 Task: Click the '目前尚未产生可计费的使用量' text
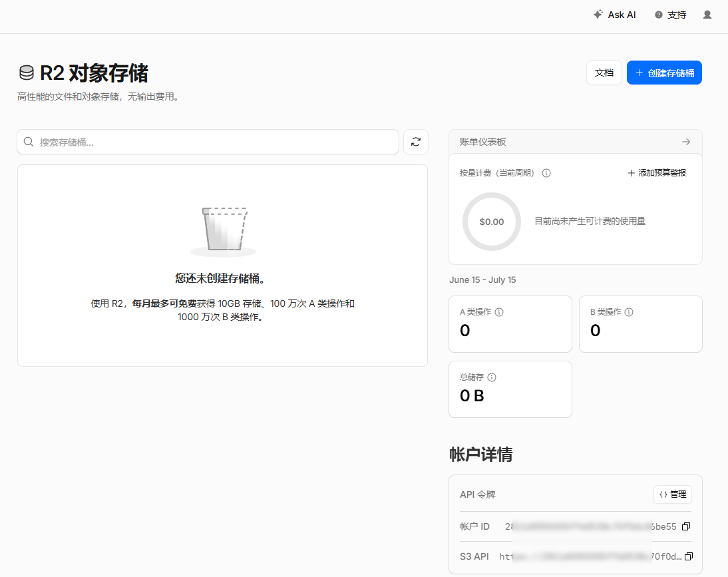(590, 222)
